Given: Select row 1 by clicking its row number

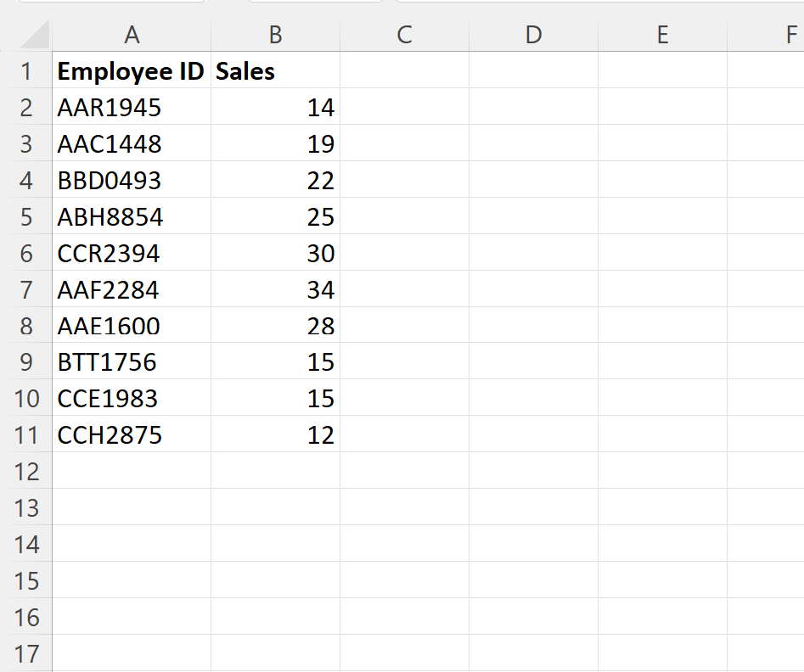Looking at the screenshot, I should [28, 71].
